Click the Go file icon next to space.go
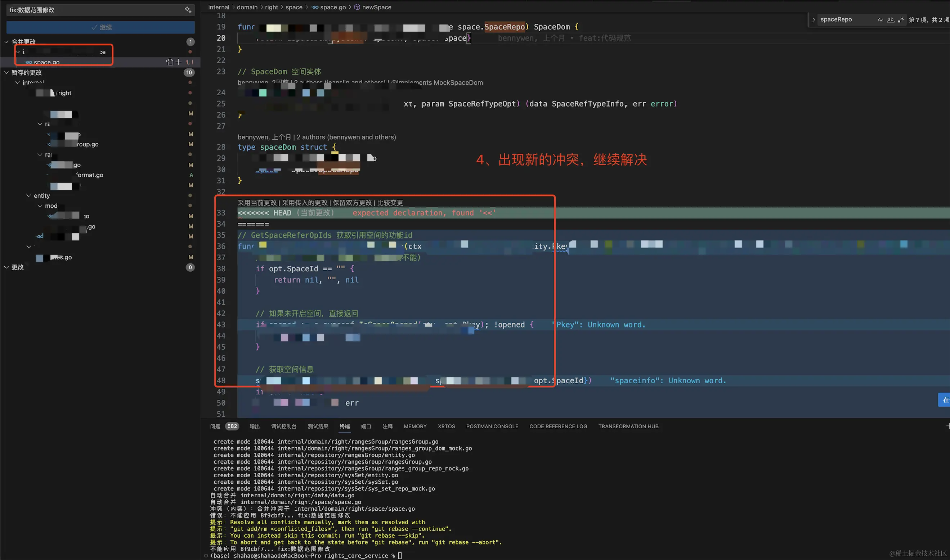 [x=29, y=62]
